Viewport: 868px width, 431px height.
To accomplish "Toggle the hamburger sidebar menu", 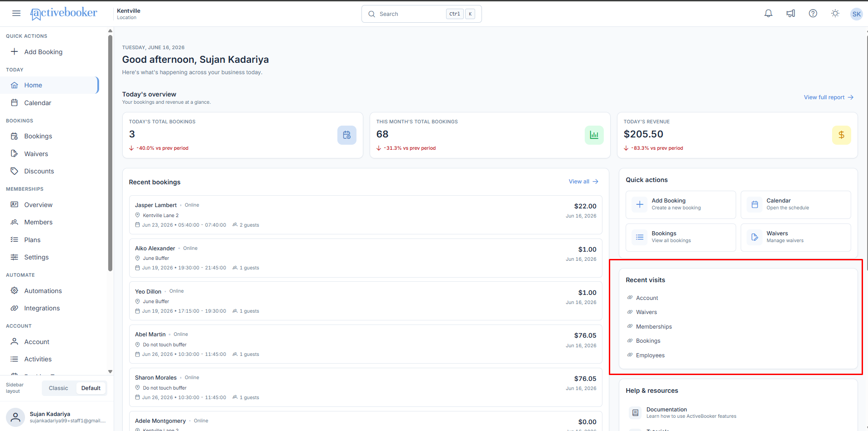I will (16, 14).
